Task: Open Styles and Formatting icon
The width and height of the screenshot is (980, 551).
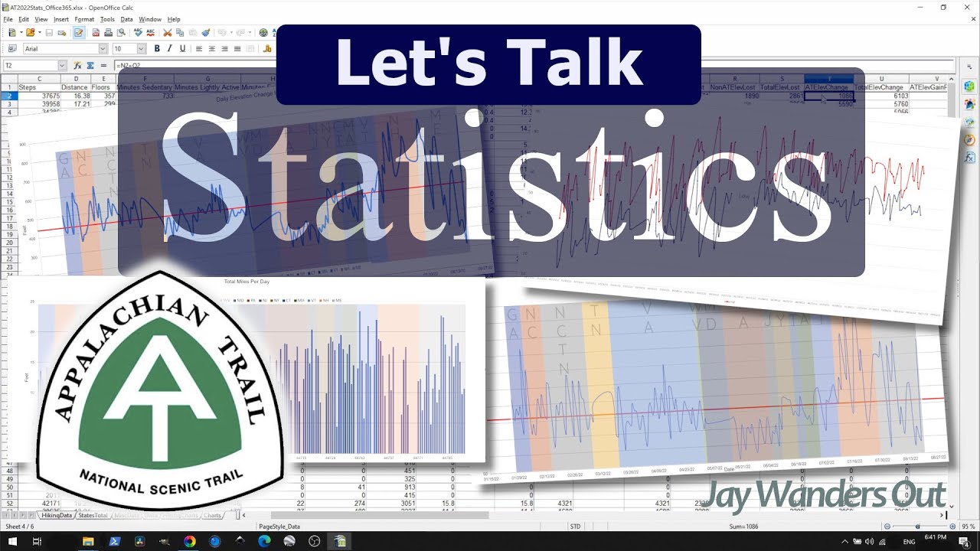Action: [x=11, y=49]
